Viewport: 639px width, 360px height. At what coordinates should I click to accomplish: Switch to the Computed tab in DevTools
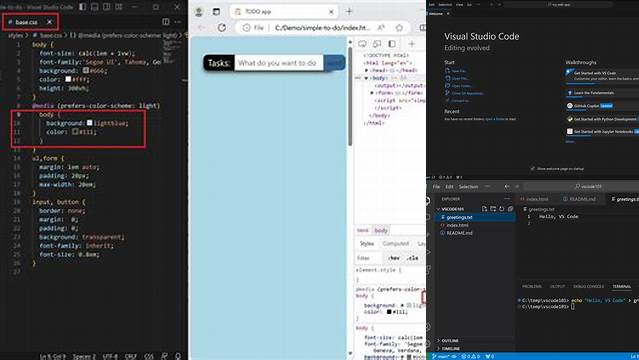[395, 243]
